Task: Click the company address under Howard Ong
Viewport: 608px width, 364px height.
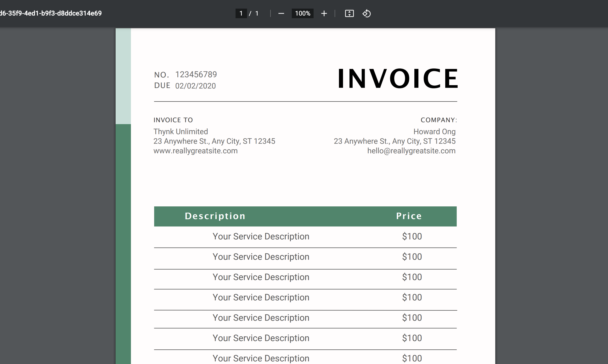Action: pos(395,141)
